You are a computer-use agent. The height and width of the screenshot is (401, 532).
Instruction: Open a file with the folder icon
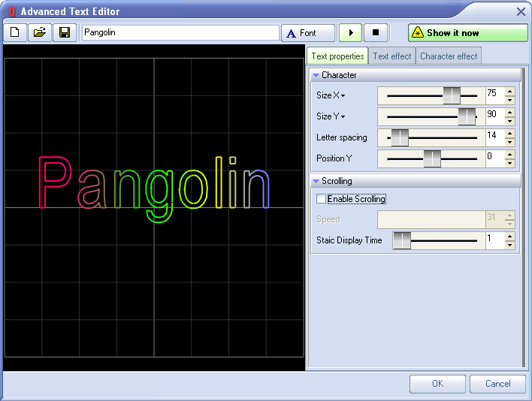point(40,33)
